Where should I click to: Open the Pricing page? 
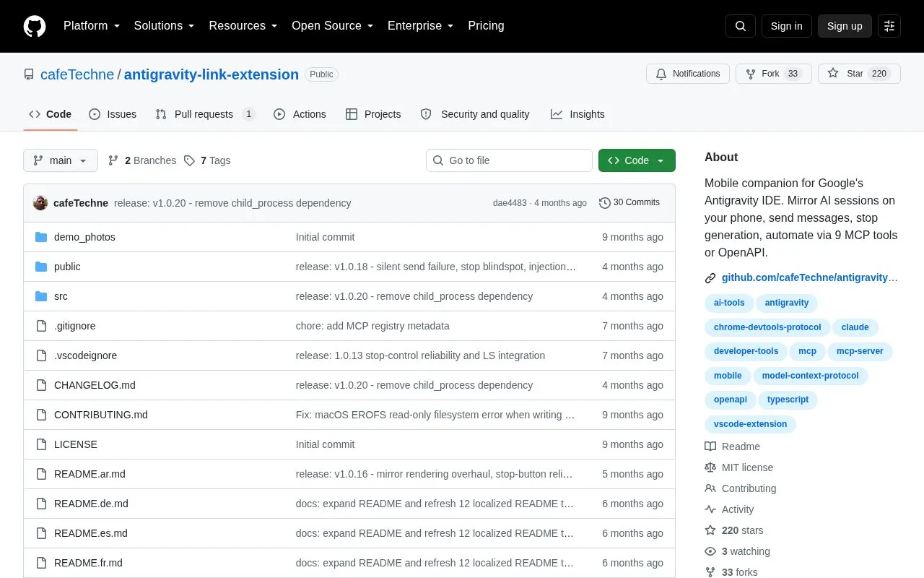pyautogui.click(x=486, y=26)
